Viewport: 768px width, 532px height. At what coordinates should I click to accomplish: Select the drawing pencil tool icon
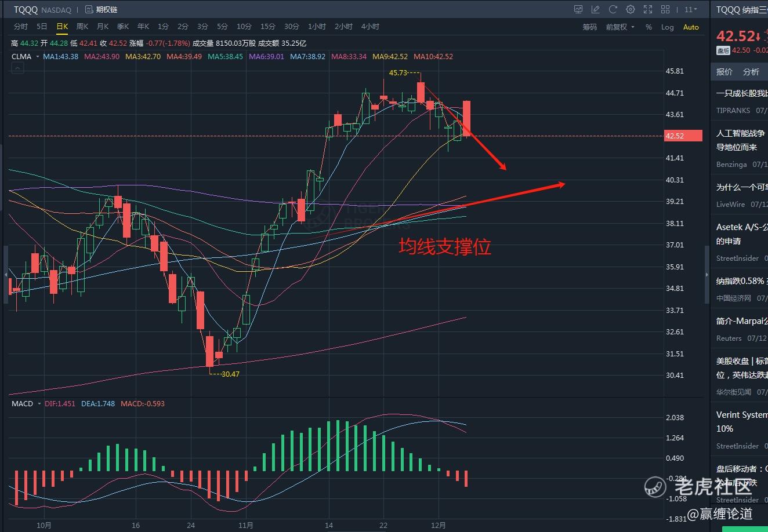[x=595, y=9]
